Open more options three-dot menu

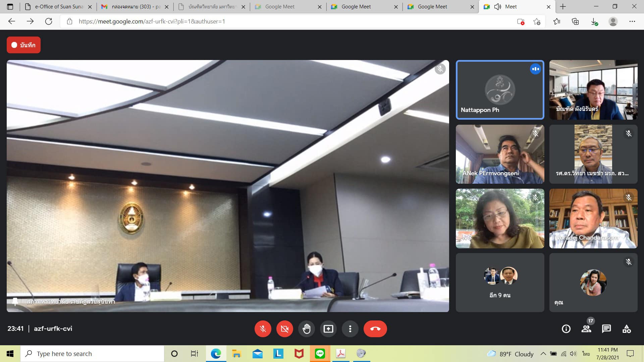tap(350, 329)
